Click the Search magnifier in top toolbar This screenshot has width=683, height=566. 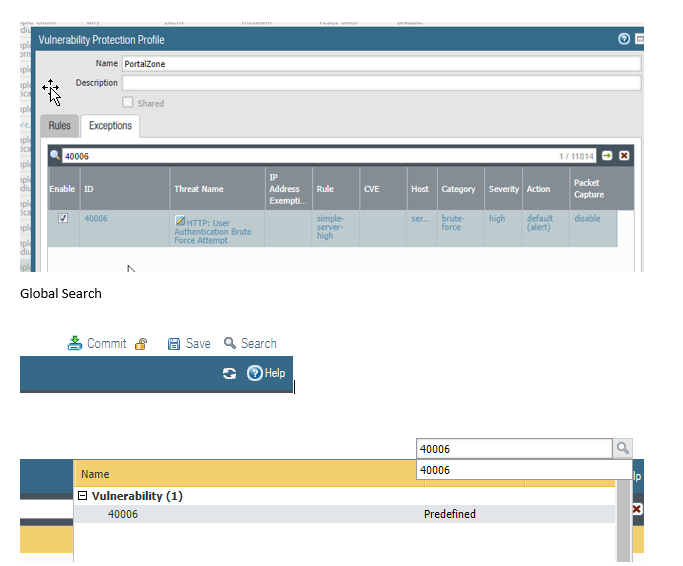pos(230,343)
